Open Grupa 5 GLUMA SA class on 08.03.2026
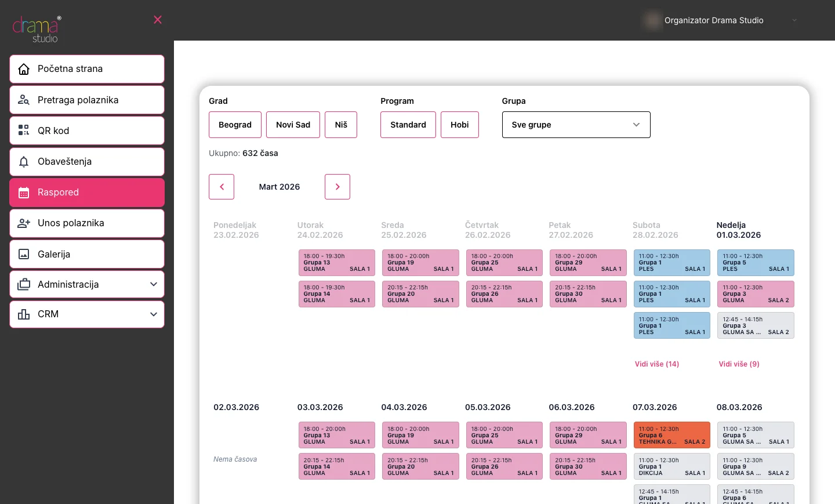Viewport: 835px width, 504px height. click(756, 435)
